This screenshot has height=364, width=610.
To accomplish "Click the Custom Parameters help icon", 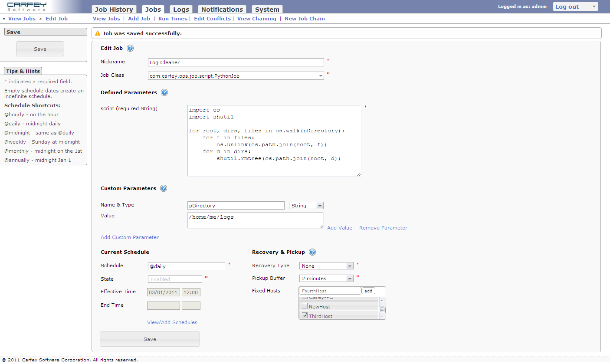I will (164, 188).
